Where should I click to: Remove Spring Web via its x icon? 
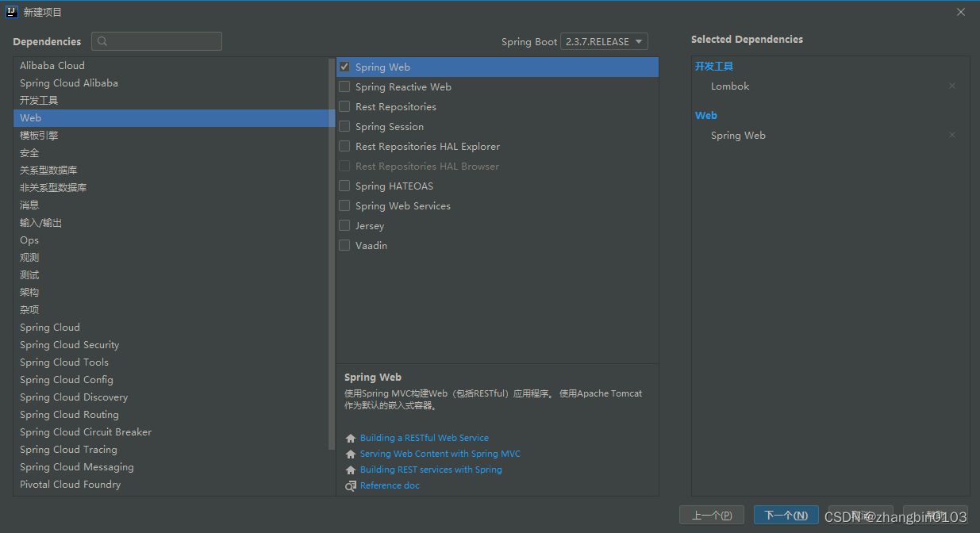pyautogui.click(x=952, y=135)
